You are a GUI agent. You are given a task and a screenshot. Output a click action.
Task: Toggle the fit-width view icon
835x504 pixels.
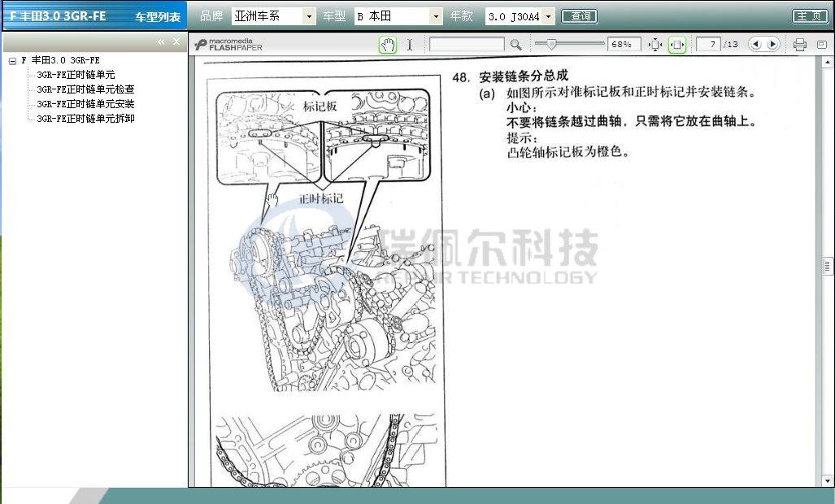pyautogui.click(x=676, y=45)
